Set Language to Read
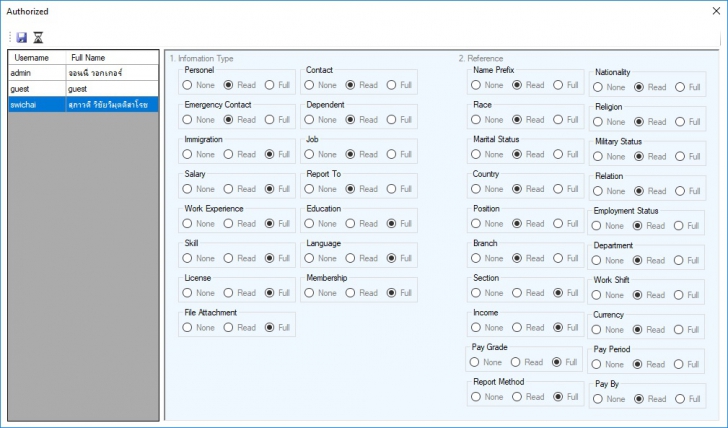The height and width of the screenshot is (428, 728). 362,258
